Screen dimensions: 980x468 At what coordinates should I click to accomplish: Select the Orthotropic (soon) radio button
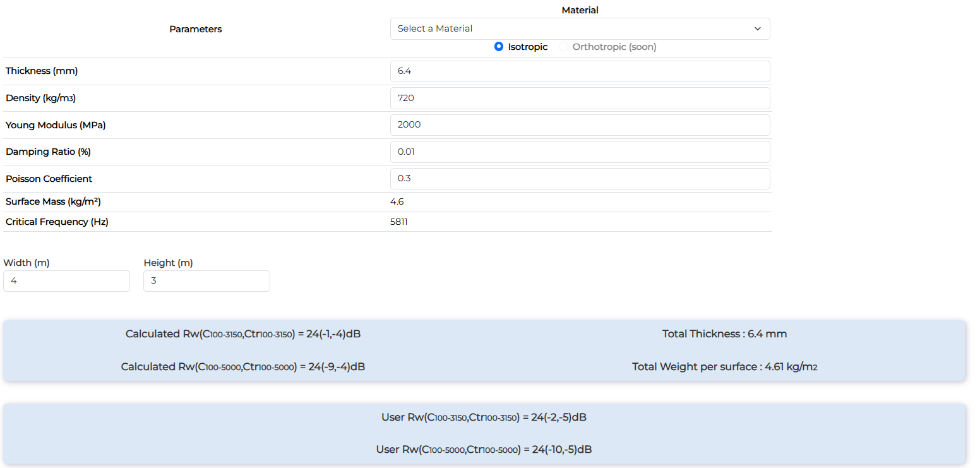(564, 47)
